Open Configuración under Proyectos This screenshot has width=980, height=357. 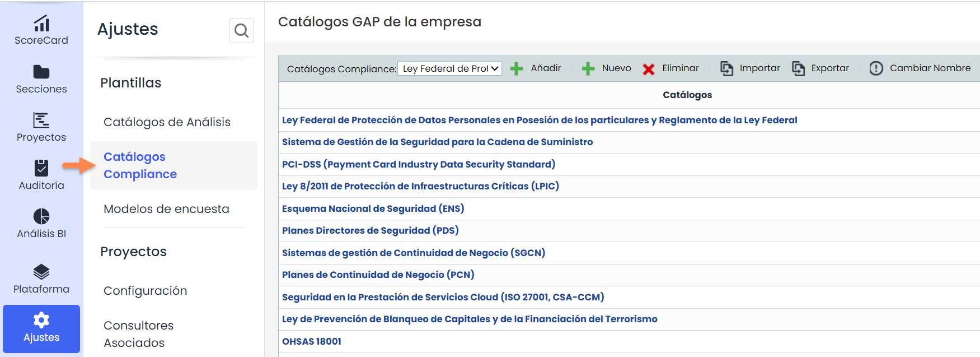tap(145, 291)
